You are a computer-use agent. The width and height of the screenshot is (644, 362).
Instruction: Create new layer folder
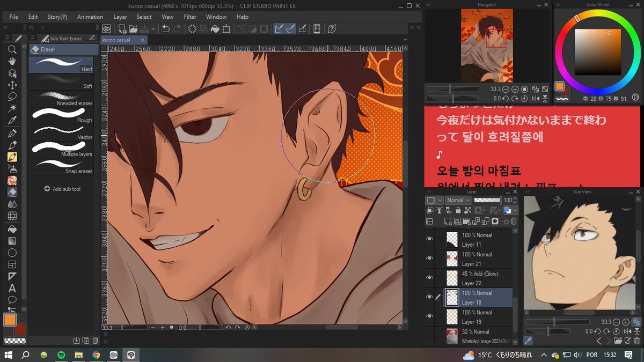468,221
